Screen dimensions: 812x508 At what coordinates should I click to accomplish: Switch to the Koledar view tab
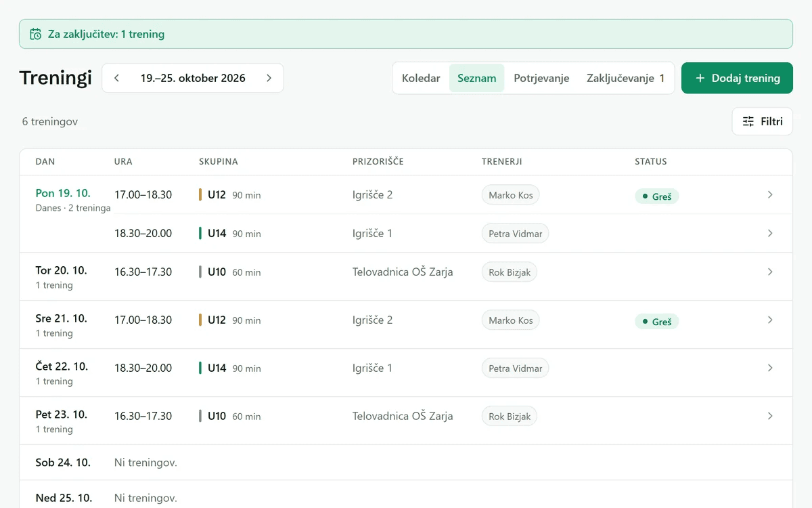pyautogui.click(x=421, y=78)
